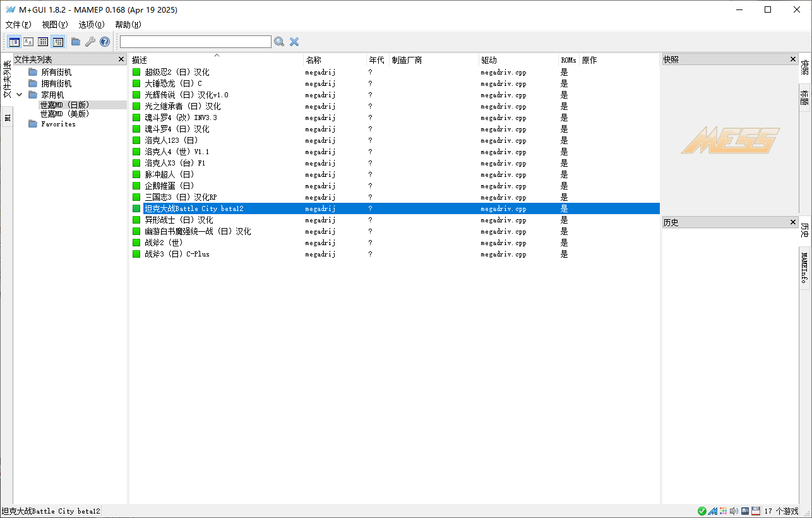Screen dimensions: 812x518
Task: Click the speaker sound status icon
Action: click(x=734, y=511)
